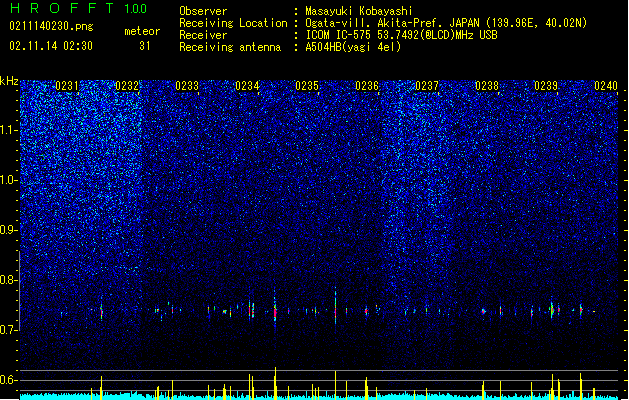Screen dimensions: 629x400
Task: Click the Receiving Location label
Action: pos(233,23)
